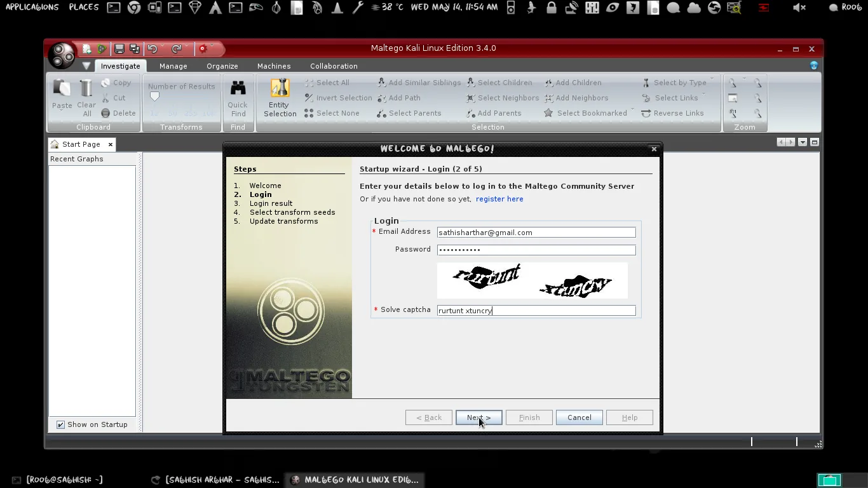Click Add Children
Image resolution: width=868 pixels, height=488 pixels.
point(573,83)
